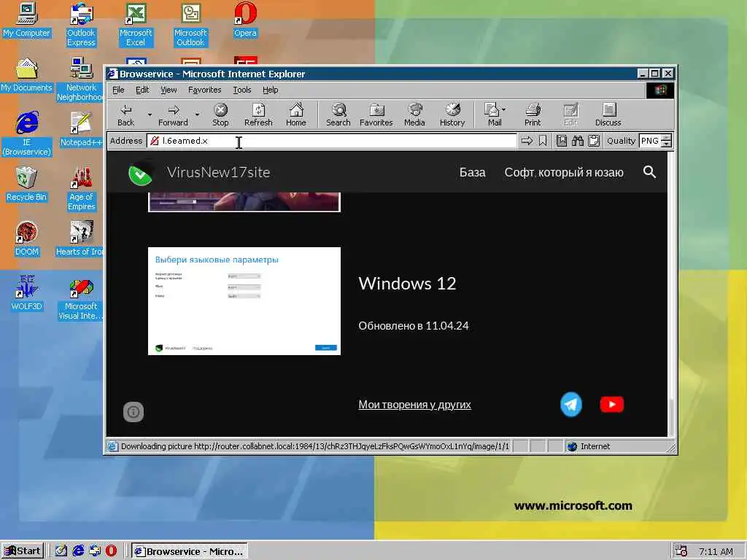Select the WOLF3D desktop icon
747x560 pixels.
click(x=26, y=293)
